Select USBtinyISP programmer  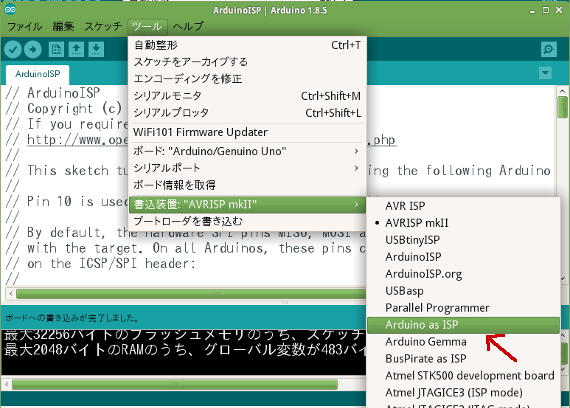tap(463, 240)
